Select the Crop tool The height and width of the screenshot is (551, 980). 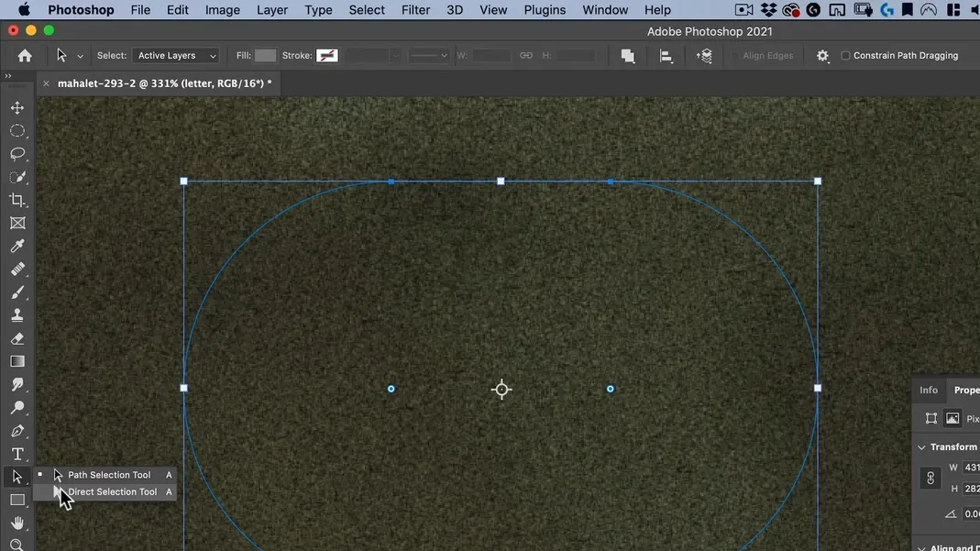point(17,201)
